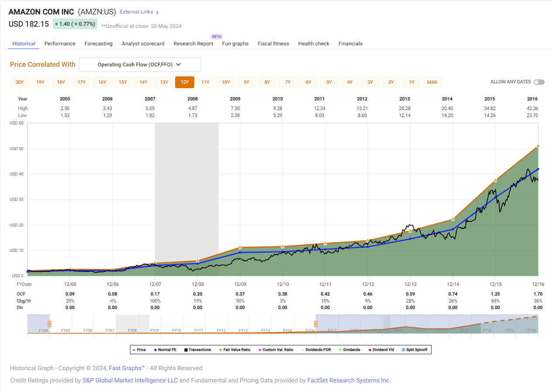552x392 pixels.
Task: Open the Health check tab
Action: click(314, 44)
